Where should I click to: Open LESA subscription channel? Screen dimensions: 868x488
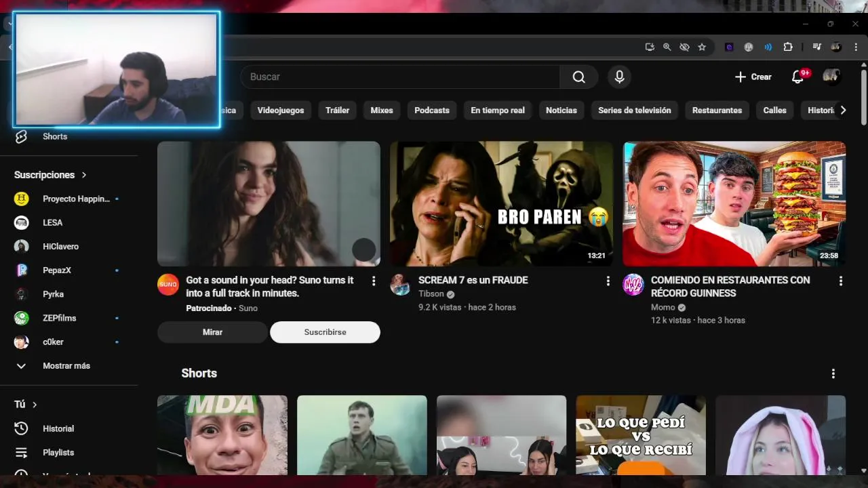click(69, 222)
